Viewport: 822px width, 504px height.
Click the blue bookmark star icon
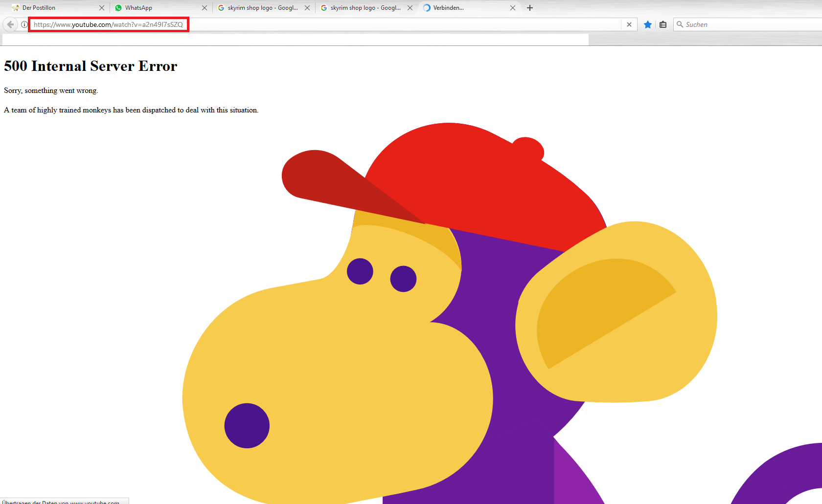[x=648, y=24]
